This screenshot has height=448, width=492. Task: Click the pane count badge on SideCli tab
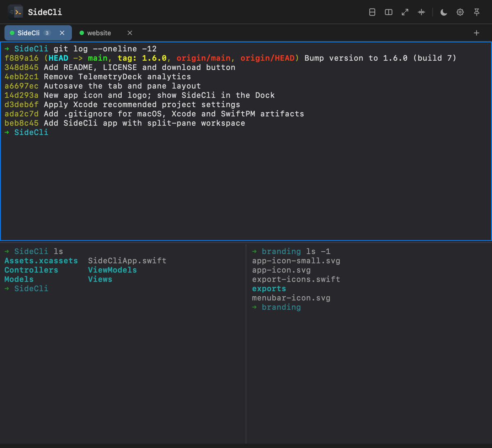pos(47,33)
